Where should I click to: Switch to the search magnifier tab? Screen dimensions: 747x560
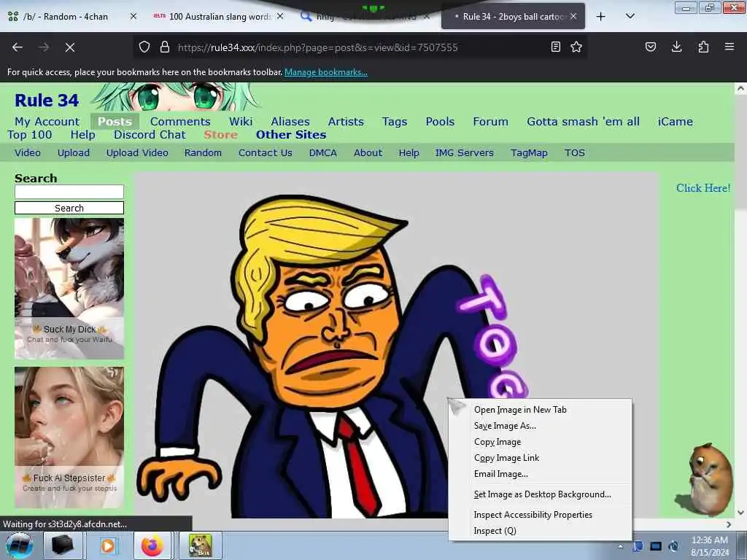365,17
